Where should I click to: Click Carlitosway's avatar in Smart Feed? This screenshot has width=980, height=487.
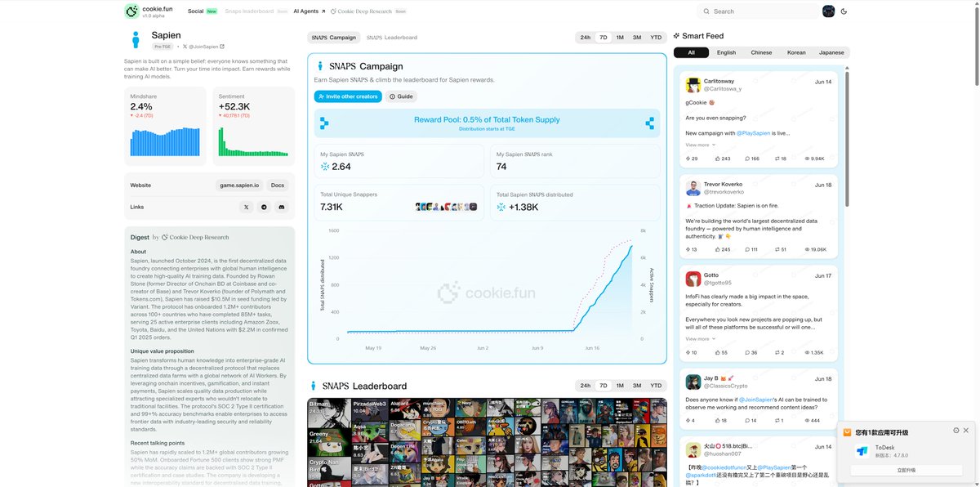693,85
